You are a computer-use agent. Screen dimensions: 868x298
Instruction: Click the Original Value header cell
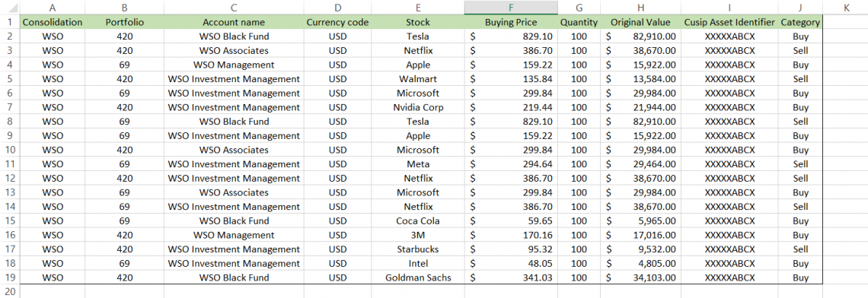(640, 23)
